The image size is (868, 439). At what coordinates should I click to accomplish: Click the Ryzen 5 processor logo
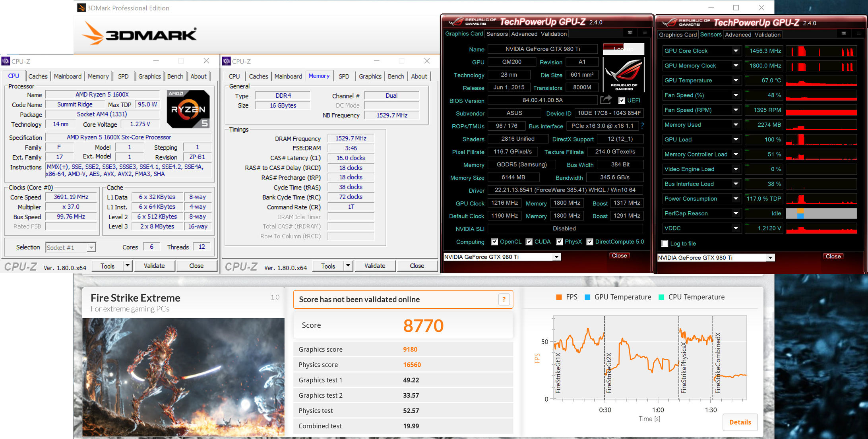[x=188, y=109]
